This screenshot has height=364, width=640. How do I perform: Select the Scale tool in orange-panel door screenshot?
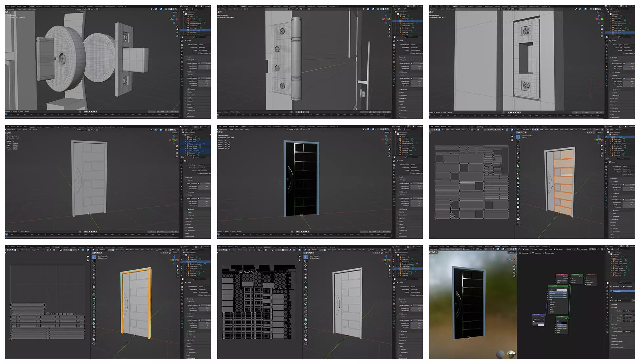[x=518, y=153]
